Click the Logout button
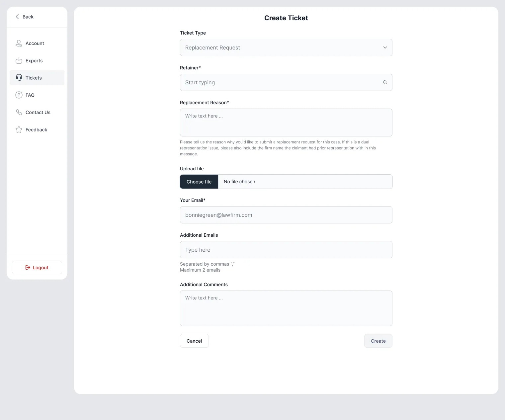505x420 pixels. (37, 268)
